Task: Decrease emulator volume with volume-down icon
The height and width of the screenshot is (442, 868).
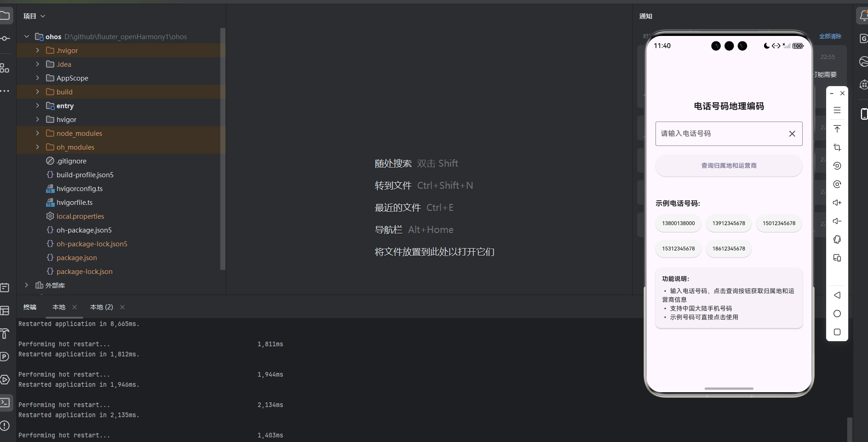Action: click(838, 221)
